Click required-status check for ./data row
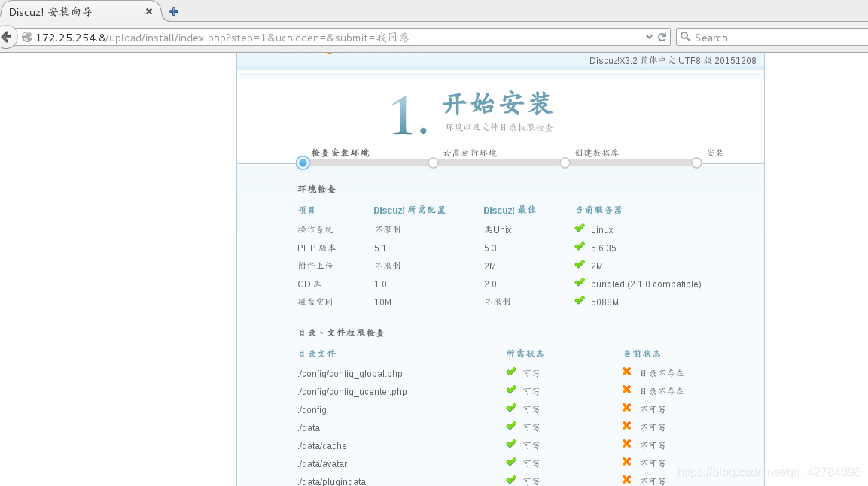 tap(511, 427)
